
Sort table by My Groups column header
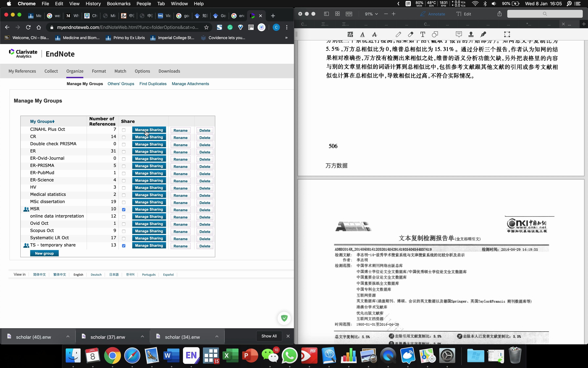[42, 121]
